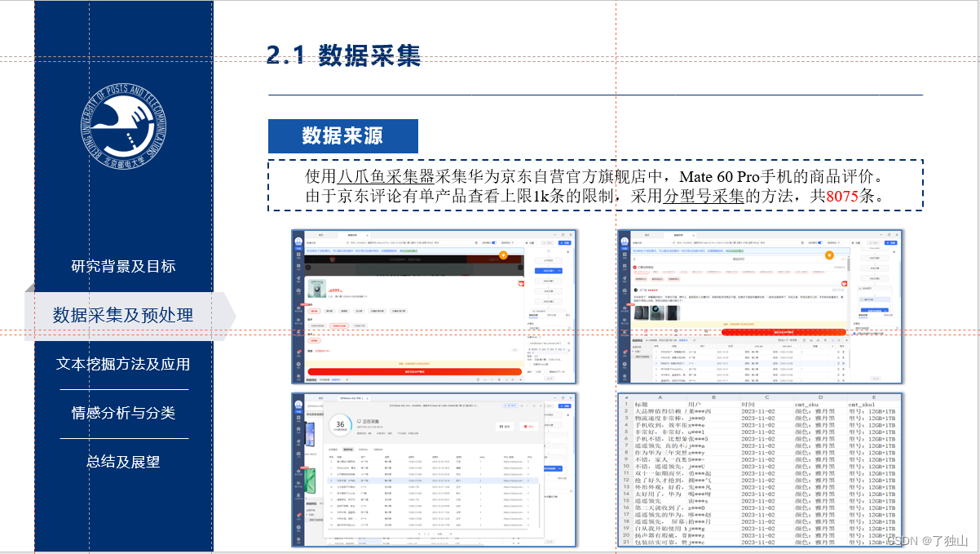The height and width of the screenshot is (554, 980).
Task: Click the red 停止 stop button
Action: 528,427
